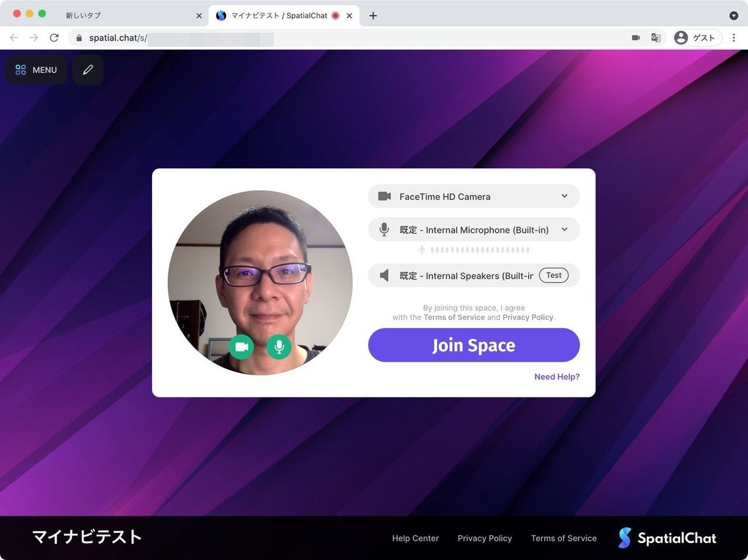Click the lock site info icon

[79, 38]
